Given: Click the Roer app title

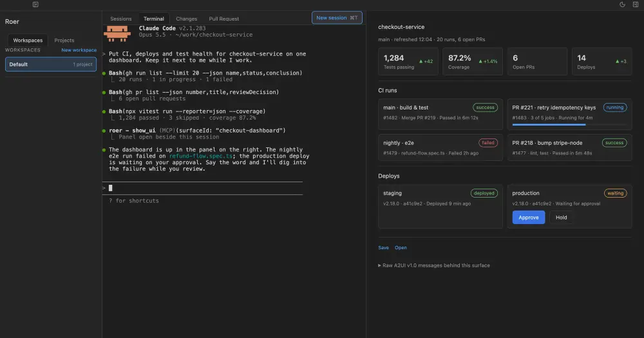Looking at the screenshot, I should coord(12,22).
